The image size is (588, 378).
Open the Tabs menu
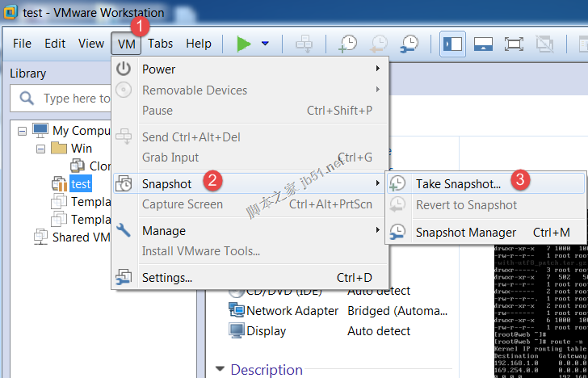point(160,44)
